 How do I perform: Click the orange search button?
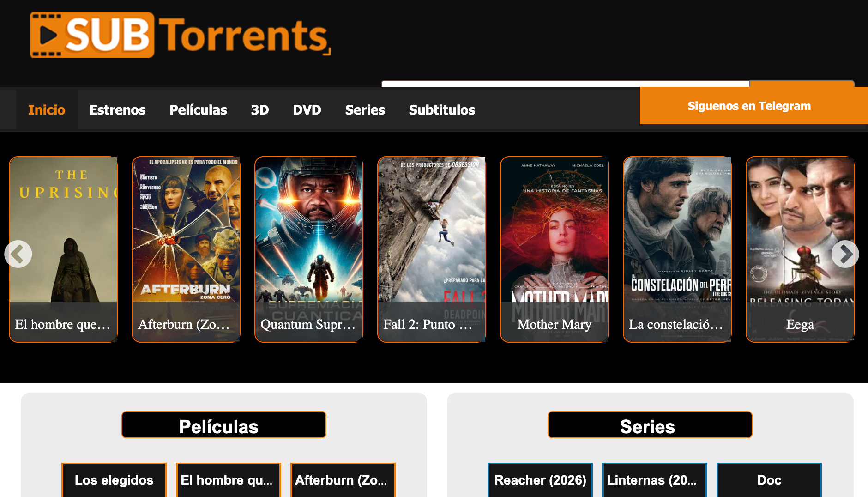tap(802, 84)
